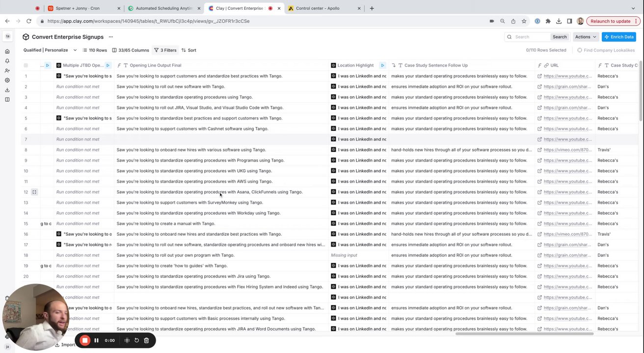Open the browser extensions puzzle icon

pos(548,21)
